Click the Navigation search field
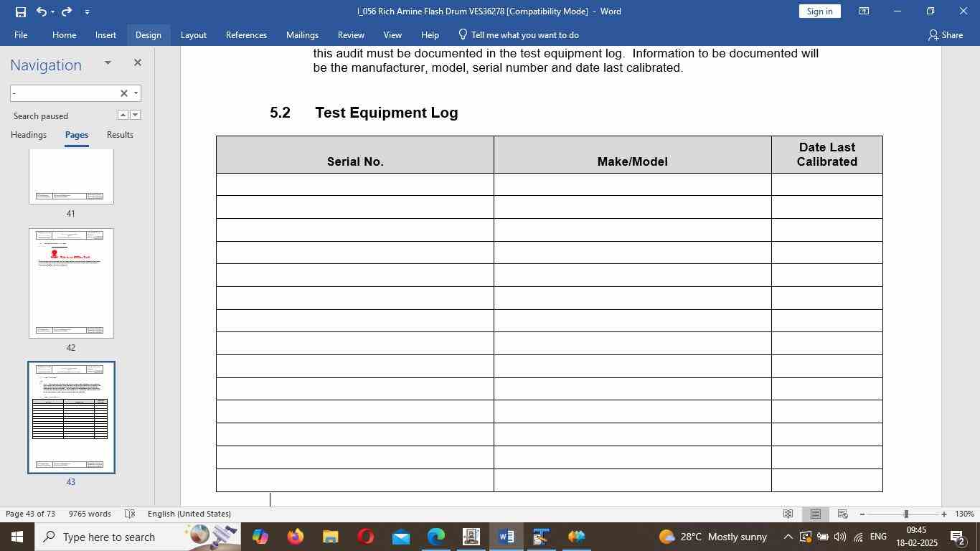This screenshot has width=980, height=551. coord(63,93)
